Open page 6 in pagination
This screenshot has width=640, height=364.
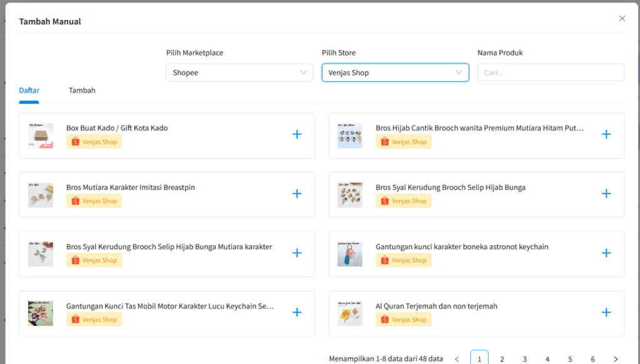click(x=592, y=357)
